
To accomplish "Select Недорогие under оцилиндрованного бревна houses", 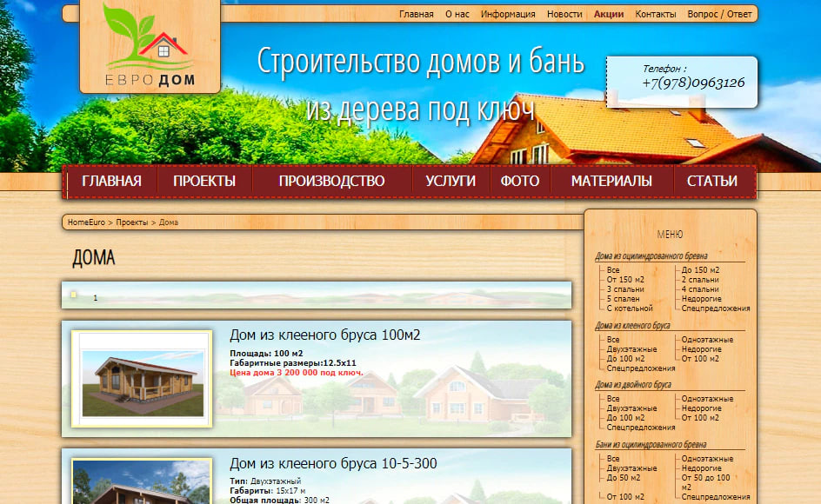I will 702,299.
